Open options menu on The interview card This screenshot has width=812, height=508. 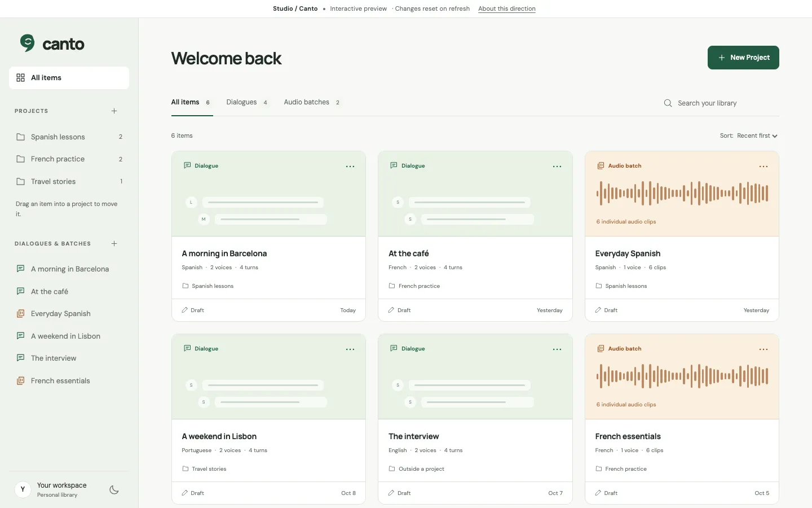click(x=557, y=349)
